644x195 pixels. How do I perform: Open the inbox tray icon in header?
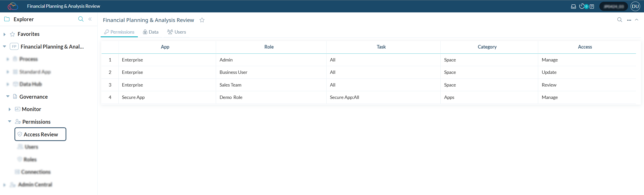pyautogui.click(x=573, y=6)
